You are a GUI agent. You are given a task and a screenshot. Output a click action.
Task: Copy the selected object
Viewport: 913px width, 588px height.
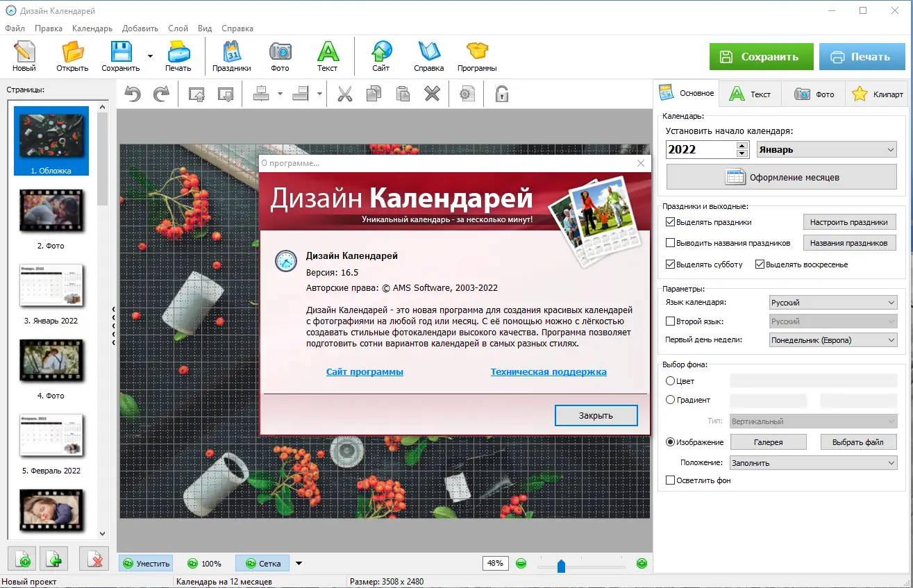pyautogui.click(x=374, y=94)
